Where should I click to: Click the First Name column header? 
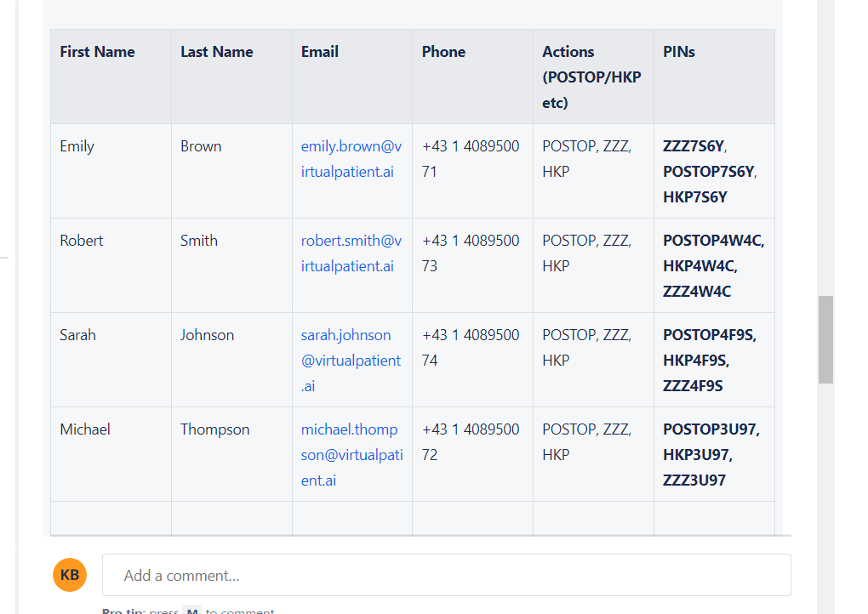[97, 52]
